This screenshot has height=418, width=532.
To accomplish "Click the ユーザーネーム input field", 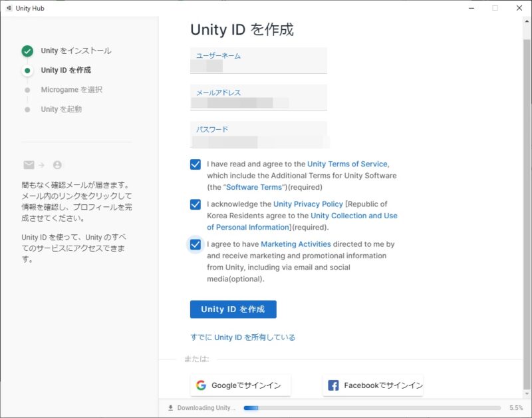I will point(259,61).
